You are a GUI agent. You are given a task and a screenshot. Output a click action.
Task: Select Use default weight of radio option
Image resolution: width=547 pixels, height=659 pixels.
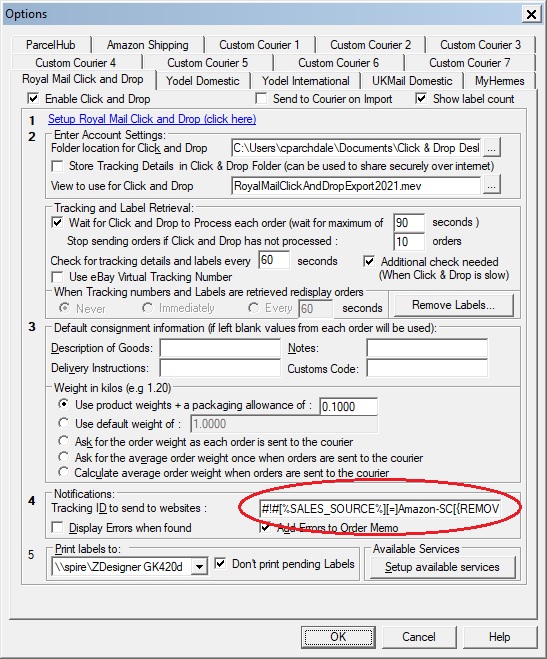(63, 422)
